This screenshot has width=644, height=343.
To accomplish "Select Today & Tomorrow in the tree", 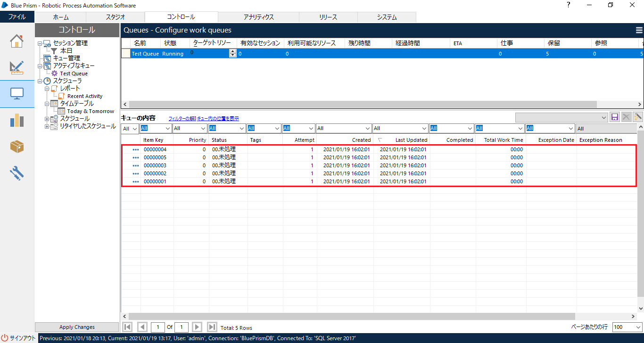I will 91,111.
